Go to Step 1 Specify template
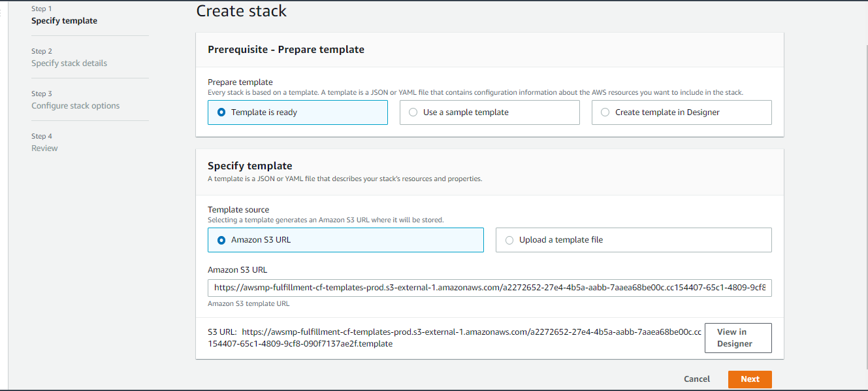 64,21
